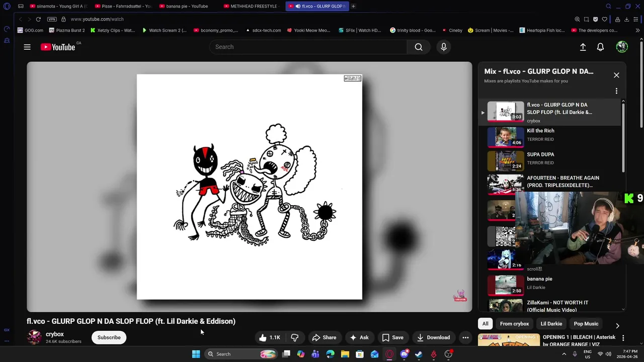Expand hidden bookmarks with the chevron
The width and height of the screenshot is (644, 362).
coord(637,30)
